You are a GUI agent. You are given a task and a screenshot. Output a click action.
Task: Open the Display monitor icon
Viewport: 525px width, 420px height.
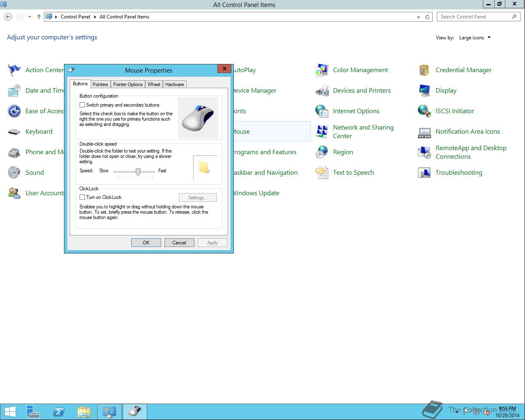pos(425,91)
